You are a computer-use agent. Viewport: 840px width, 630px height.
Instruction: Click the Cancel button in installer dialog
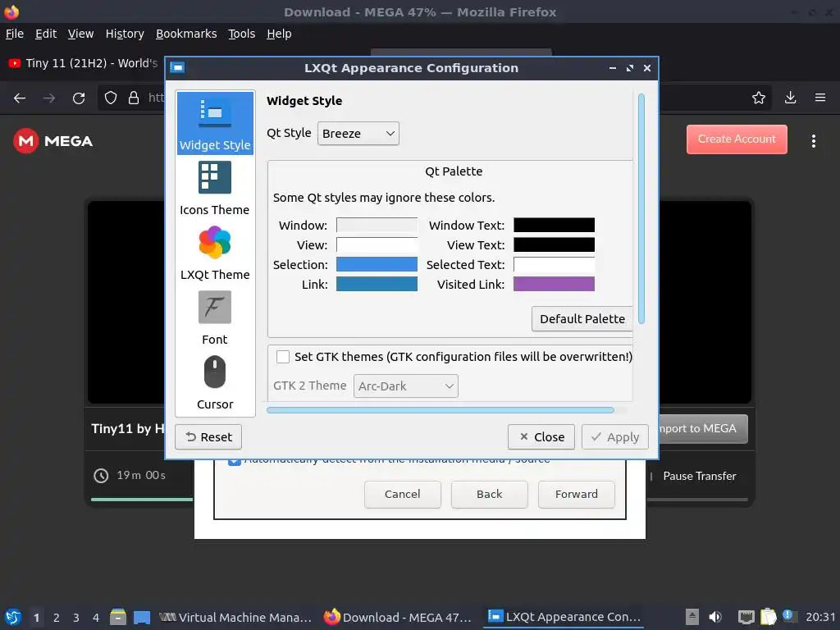pos(402,494)
